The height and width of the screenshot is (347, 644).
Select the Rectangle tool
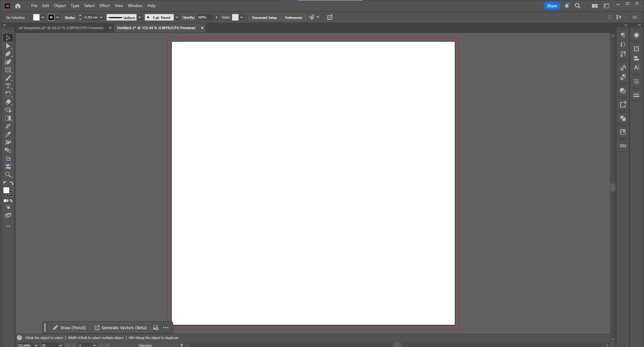pos(8,70)
